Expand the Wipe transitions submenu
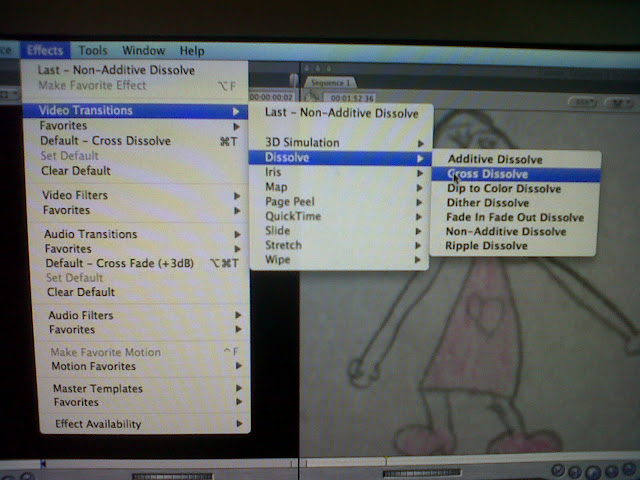The height and width of the screenshot is (480, 640). click(339, 260)
